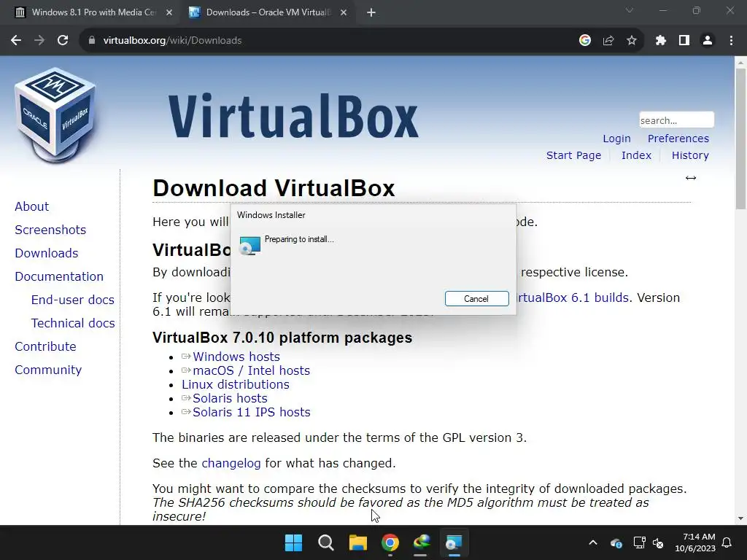The height and width of the screenshot is (560, 747).
Task: Select the Downloads Oracle VM VirtualBox tab
Action: pos(268,12)
